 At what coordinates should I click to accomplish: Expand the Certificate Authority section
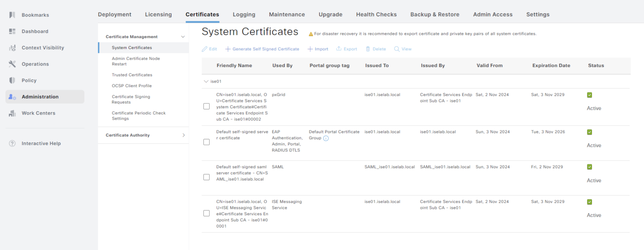[183, 135]
